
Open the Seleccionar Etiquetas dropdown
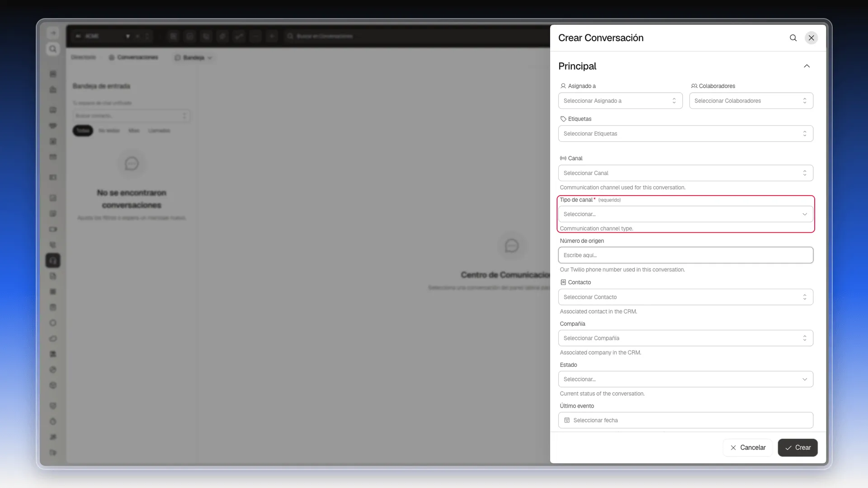pos(685,134)
